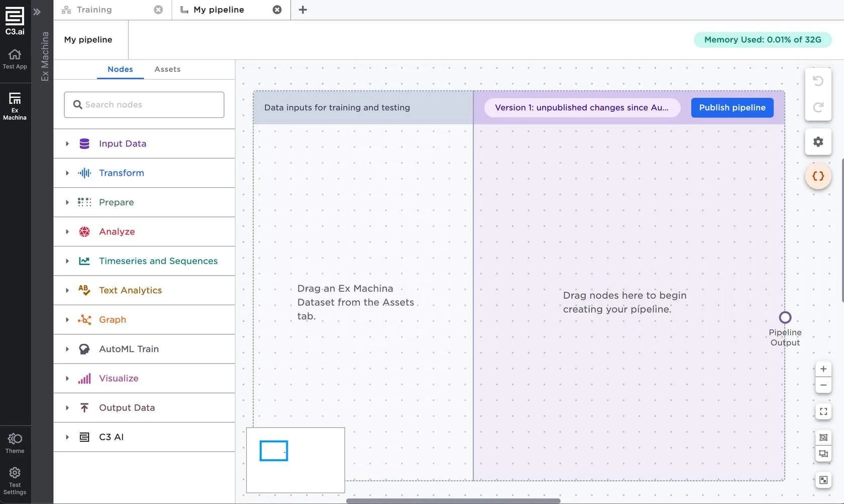Zoom in on the pipeline canvas
This screenshot has width=844, height=504.
pyautogui.click(x=823, y=369)
